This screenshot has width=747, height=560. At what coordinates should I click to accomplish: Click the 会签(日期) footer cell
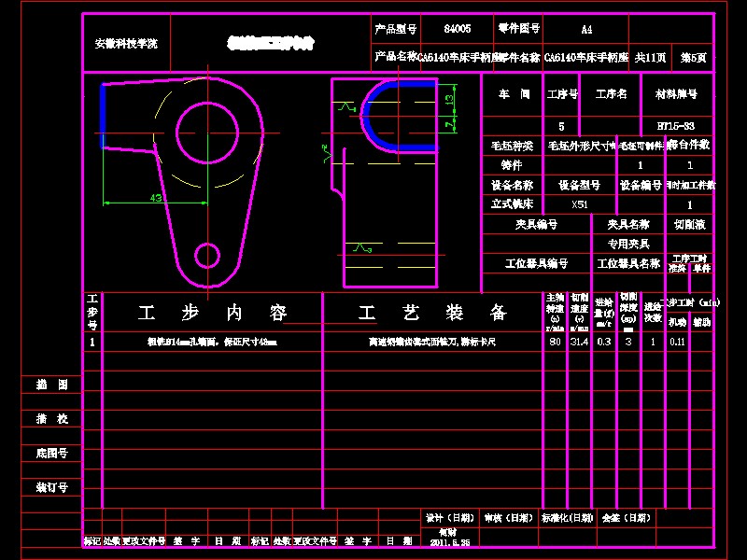626,518
